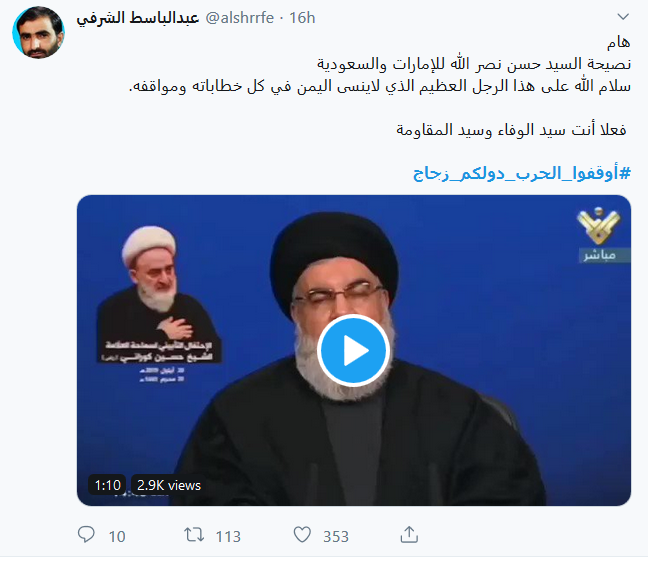Click the 1:10 video duration badge
Image resolution: width=648 pixels, height=561 pixels.
tap(107, 485)
